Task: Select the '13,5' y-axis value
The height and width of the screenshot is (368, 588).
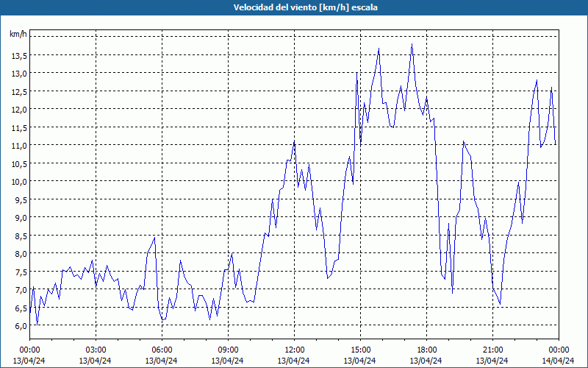Action: [19, 56]
